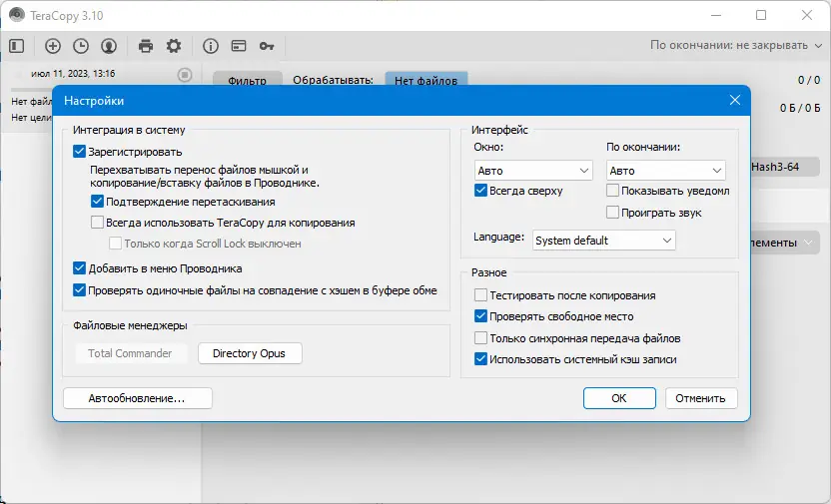
Task: Click the Разное group title
Action: point(489,272)
